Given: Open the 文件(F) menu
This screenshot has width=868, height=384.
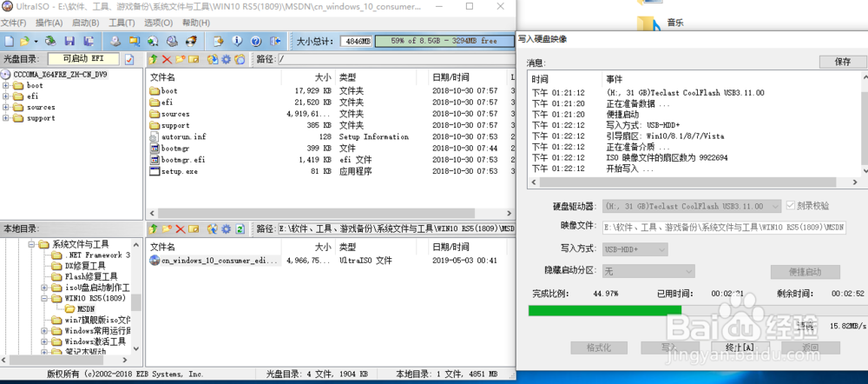Looking at the screenshot, I should 13,23.
